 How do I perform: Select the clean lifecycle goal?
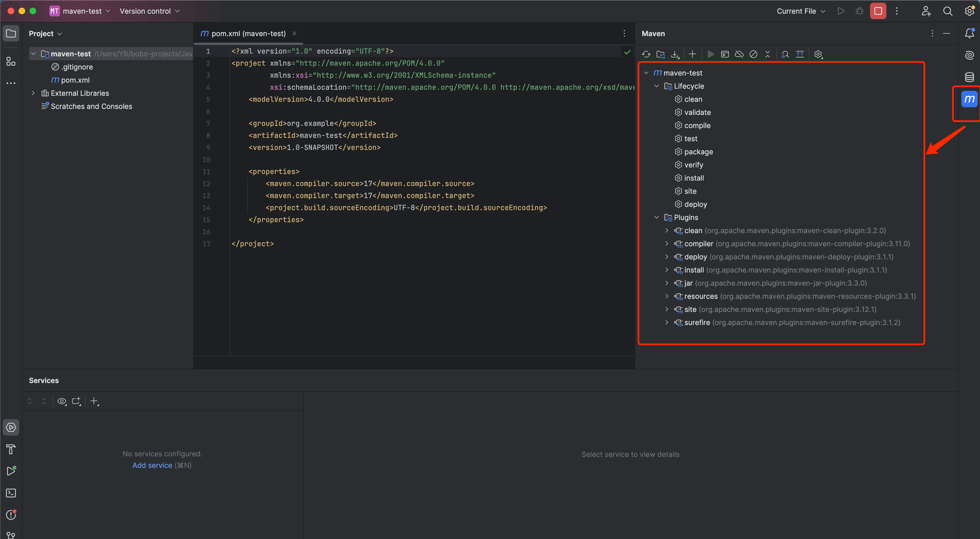click(x=693, y=99)
